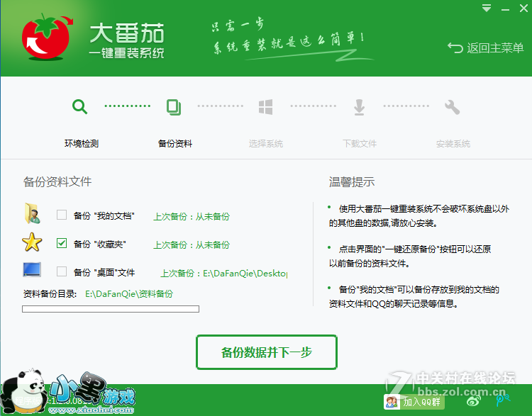
Task: Switch to 下载文件 step label
Action: (x=360, y=144)
